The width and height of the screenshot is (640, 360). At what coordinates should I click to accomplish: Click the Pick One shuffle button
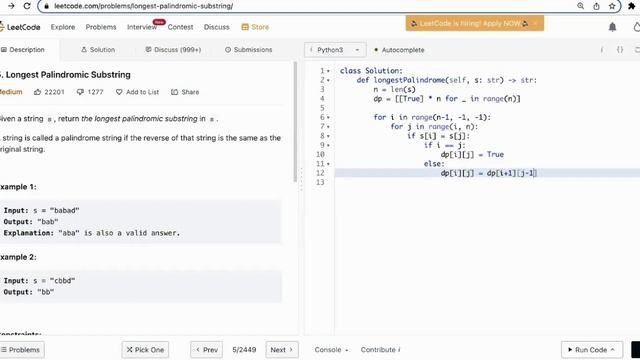(145, 350)
